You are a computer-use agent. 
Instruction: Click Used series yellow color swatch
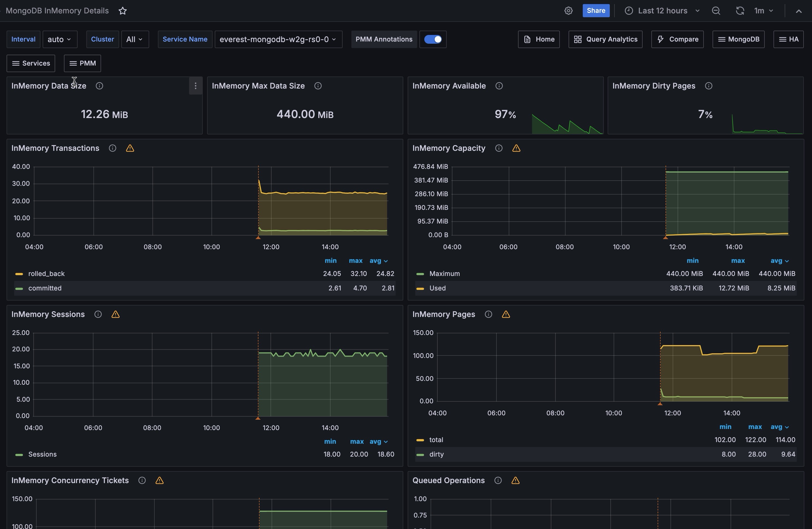click(x=420, y=289)
